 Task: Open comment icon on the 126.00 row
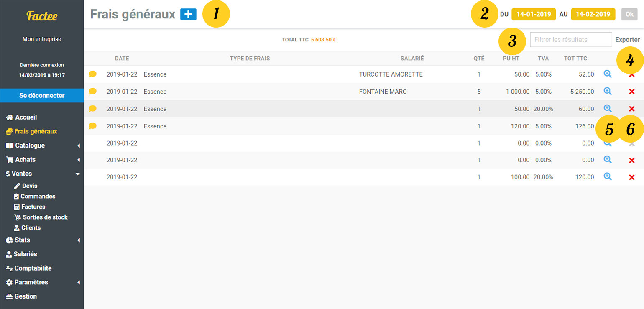click(x=92, y=126)
